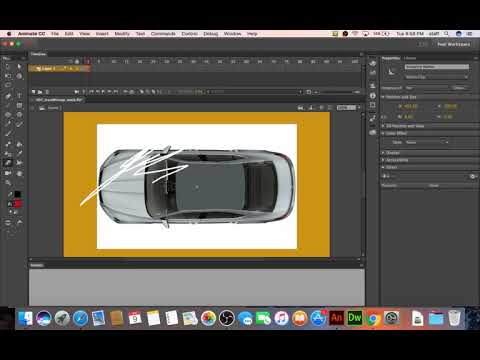
Task: Select the Ink Bottle tool
Action: click(7, 154)
